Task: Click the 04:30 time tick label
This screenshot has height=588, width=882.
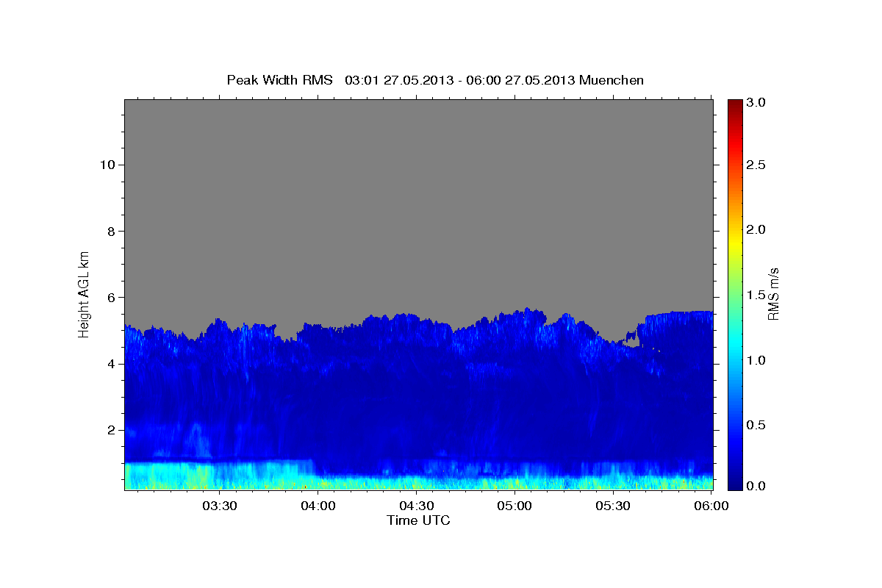Action: [x=417, y=506]
